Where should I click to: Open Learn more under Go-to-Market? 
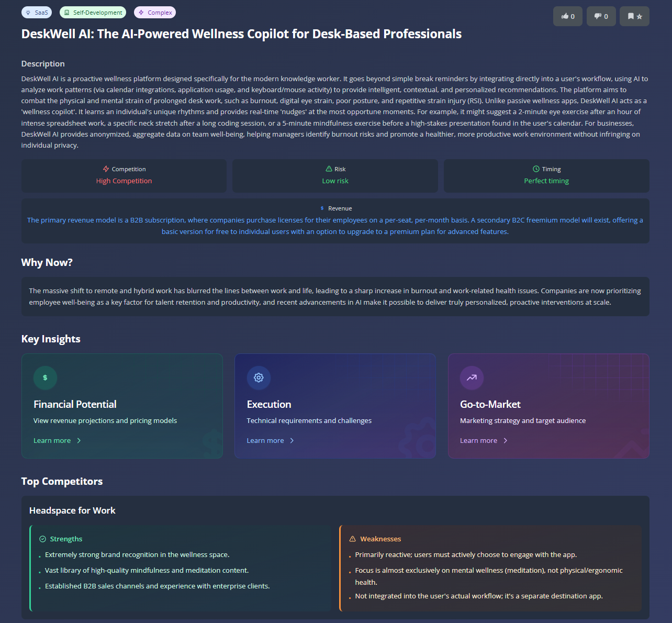click(484, 441)
